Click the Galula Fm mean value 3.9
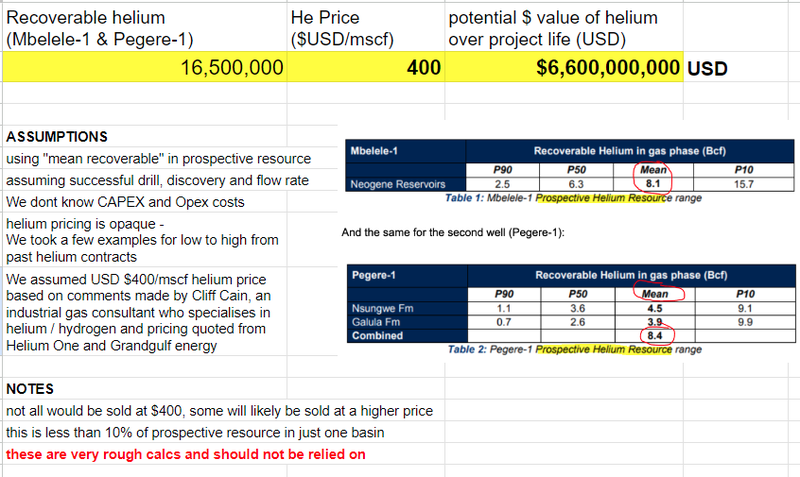This screenshot has width=800, height=477. tap(655, 322)
